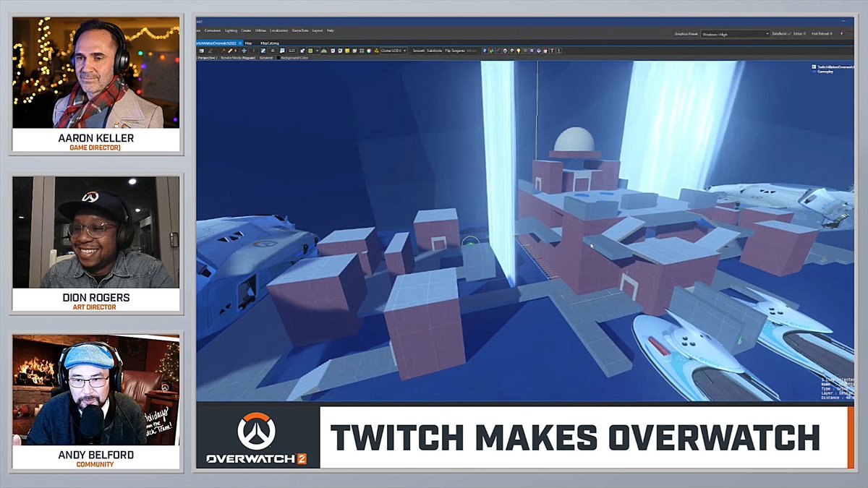This screenshot has width=868, height=488.
Task: Click the Flip Tangents button
Action: click(x=455, y=51)
